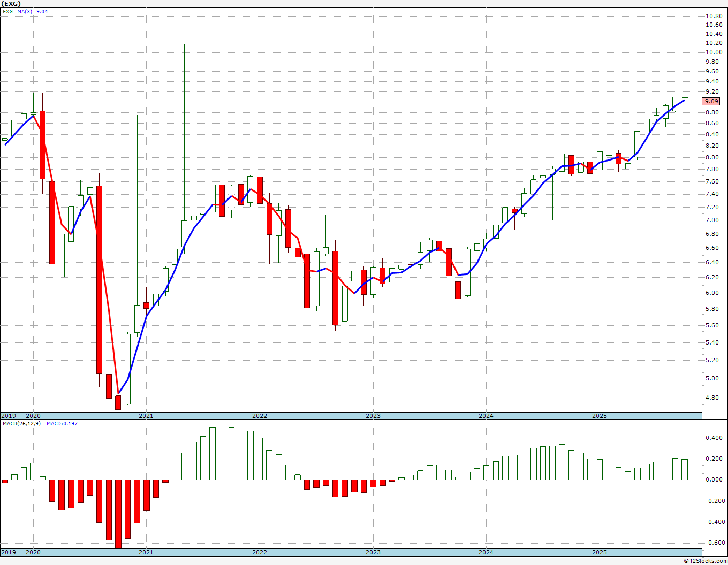The width and height of the screenshot is (728, 565).
Task: Select the 9.60 price axis label
Action: tap(712, 71)
